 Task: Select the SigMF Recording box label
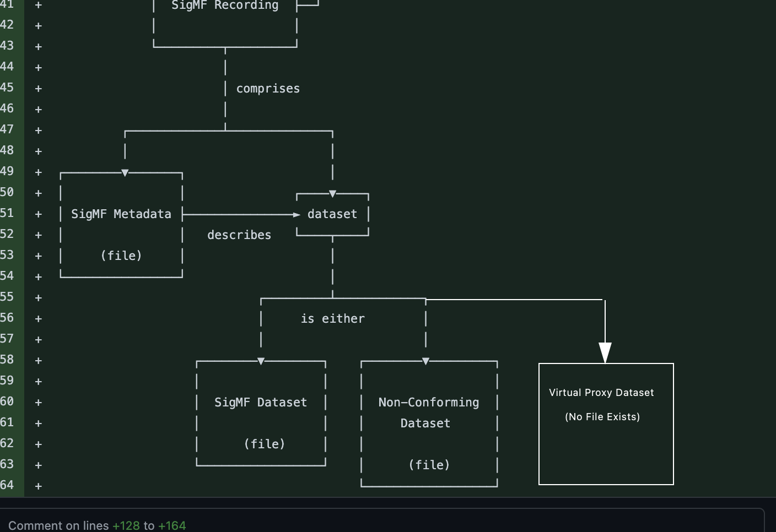224,6
